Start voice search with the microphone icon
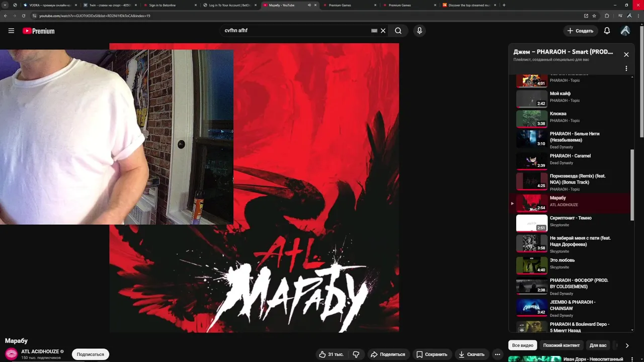644x362 pixels. [x=420, y=31]
